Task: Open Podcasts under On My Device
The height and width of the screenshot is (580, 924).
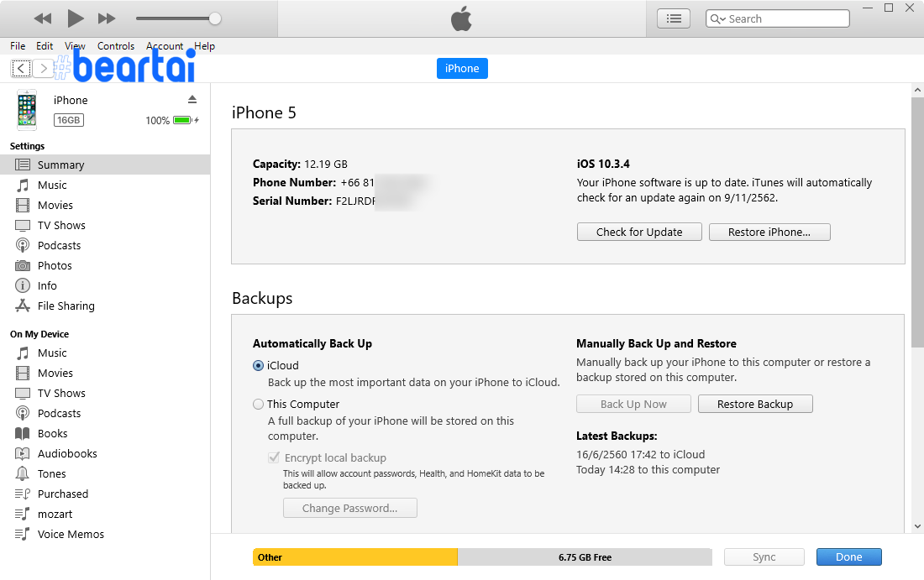Action: [x=105, y=413]
